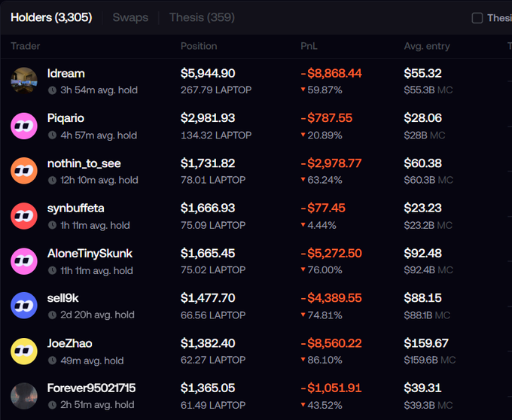
Task: Open JoeZhao's yellow avatar icon
Action: click(24, 352)
